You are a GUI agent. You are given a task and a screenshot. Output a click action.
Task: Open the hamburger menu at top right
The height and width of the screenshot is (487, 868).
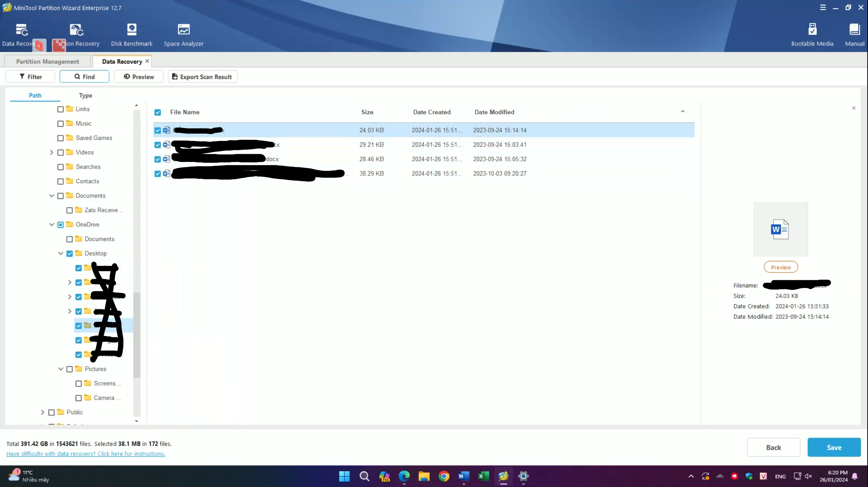(822, 7)
